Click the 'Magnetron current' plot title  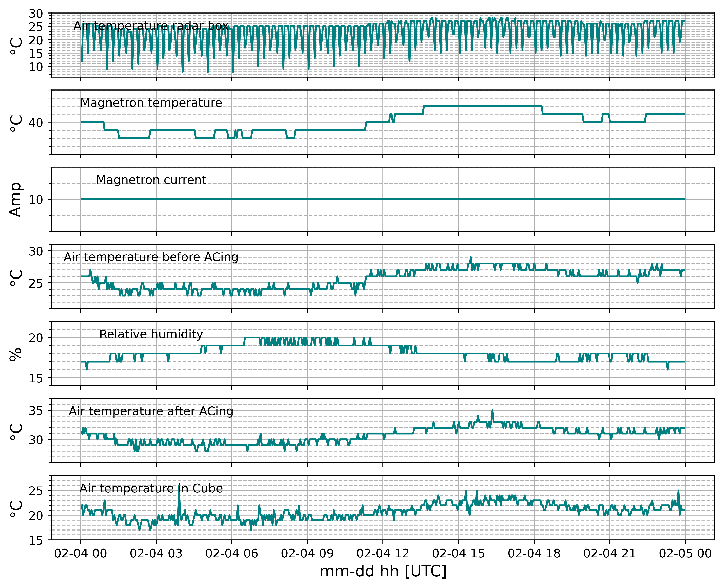pos(151,180)
